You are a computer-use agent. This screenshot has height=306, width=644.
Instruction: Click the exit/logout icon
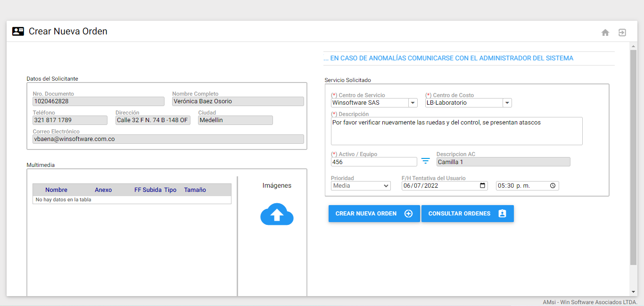click(x=622, y=33)
